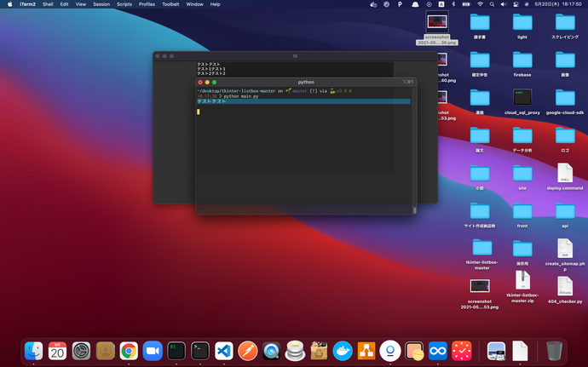Select the create_sitemap.php file
This screenshot has width=588, height=367.
[565, 255]
